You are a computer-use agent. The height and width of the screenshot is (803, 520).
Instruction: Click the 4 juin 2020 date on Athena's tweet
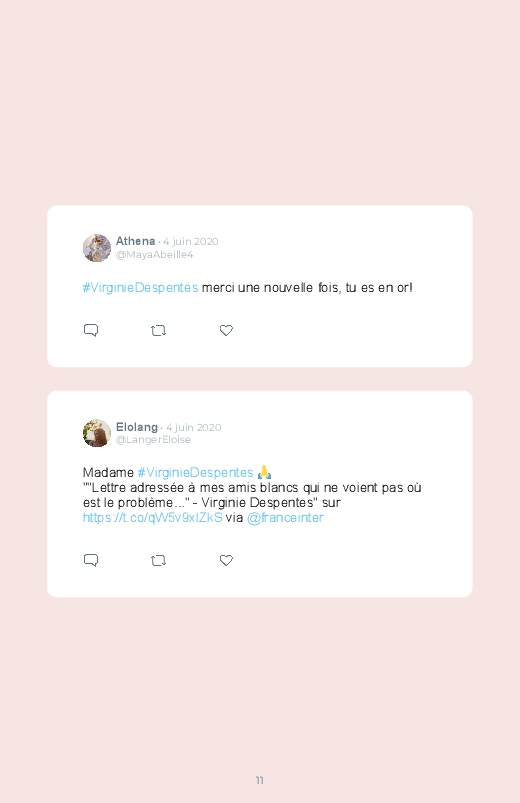(191, 241)
